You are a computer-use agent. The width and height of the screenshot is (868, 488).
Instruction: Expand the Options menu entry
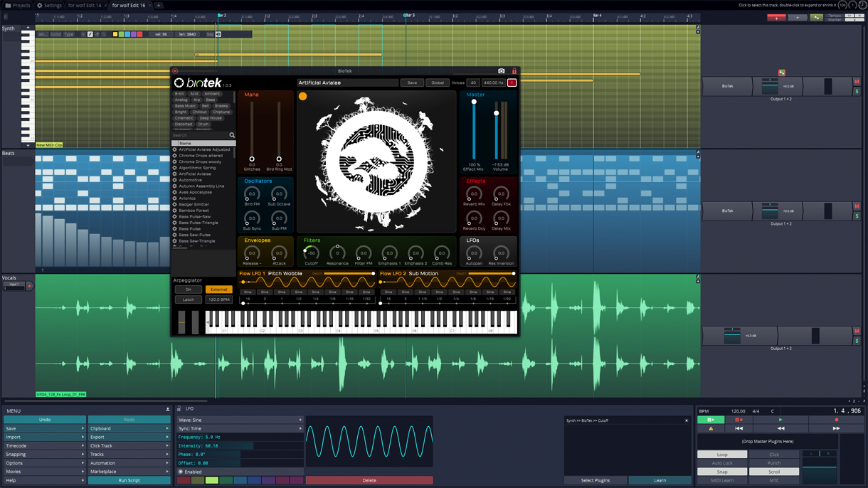click(x=44, y=462)
